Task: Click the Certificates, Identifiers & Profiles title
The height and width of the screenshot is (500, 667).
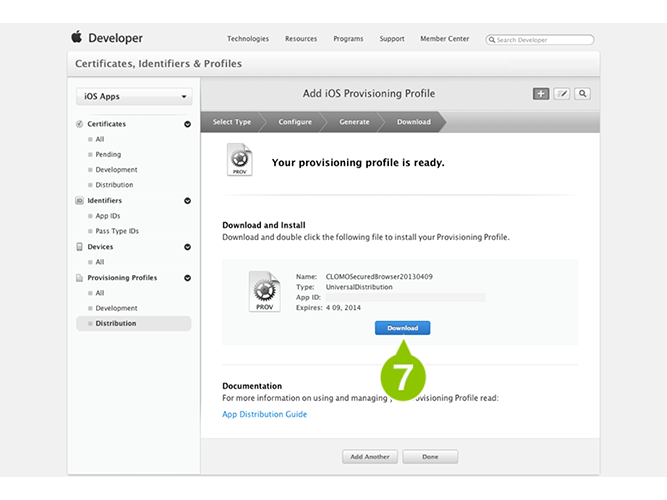Action: pyautogui.click(x=158, y=63)
